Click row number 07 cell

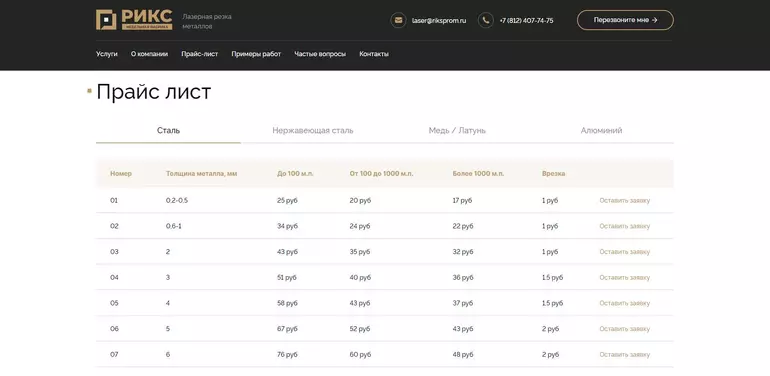(x=114, y=354)
